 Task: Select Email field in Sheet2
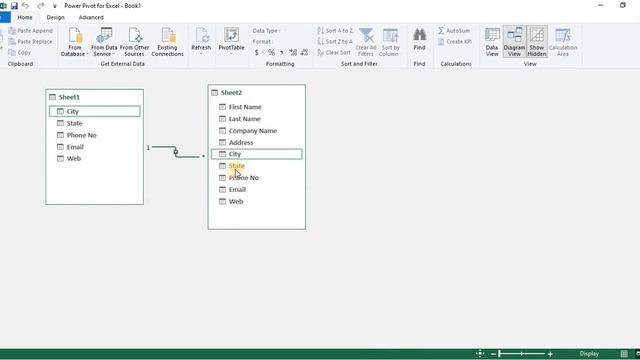[256, 189]
